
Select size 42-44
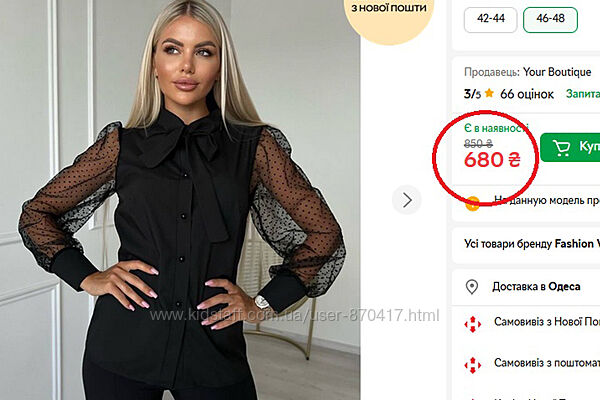[491, 19]
